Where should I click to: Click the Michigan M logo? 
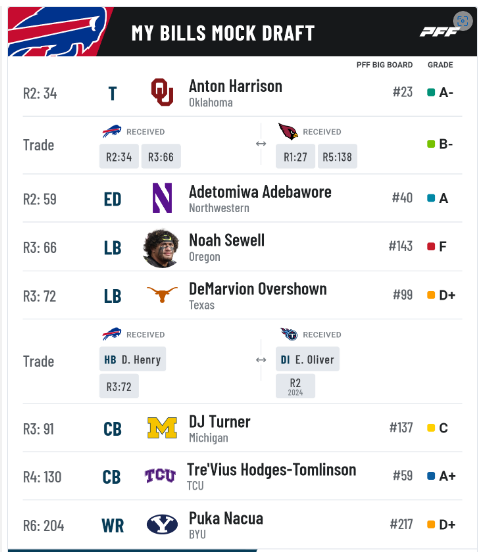click(x=162, y=427)
